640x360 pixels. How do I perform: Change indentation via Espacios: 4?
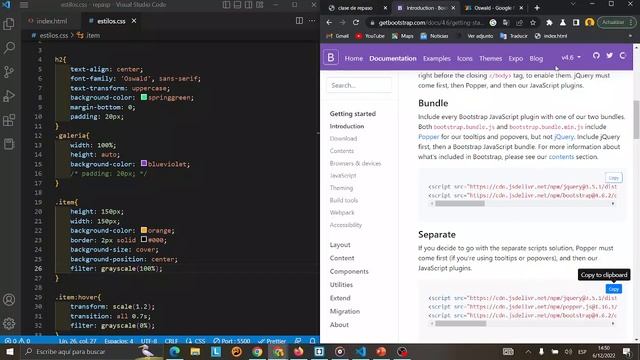point(119,341)
